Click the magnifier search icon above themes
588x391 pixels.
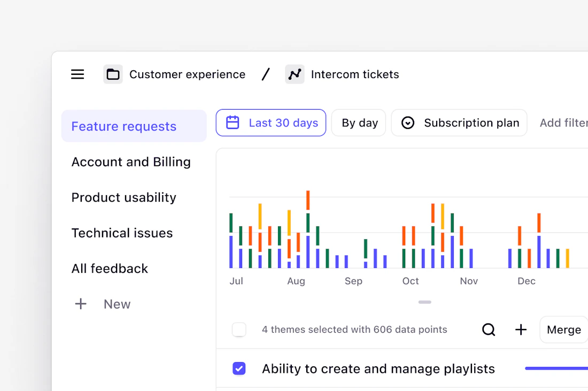pyautogui.click(x=489, y=329)
